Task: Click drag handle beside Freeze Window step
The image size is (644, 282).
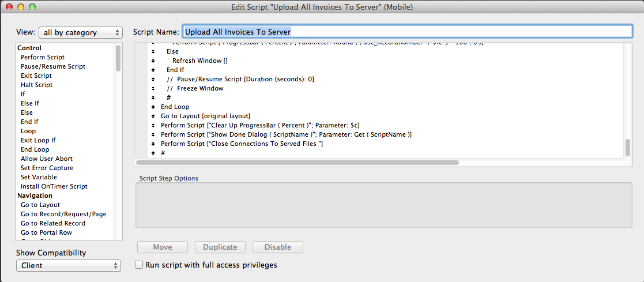Action: click(153, 88)
